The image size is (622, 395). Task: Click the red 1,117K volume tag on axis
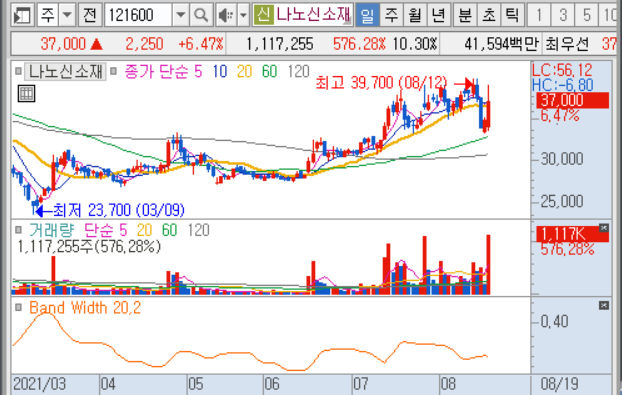pos(572,234)
